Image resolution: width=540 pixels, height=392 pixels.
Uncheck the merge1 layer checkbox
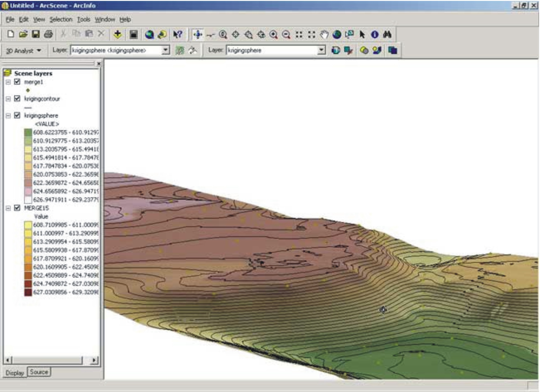17,82
